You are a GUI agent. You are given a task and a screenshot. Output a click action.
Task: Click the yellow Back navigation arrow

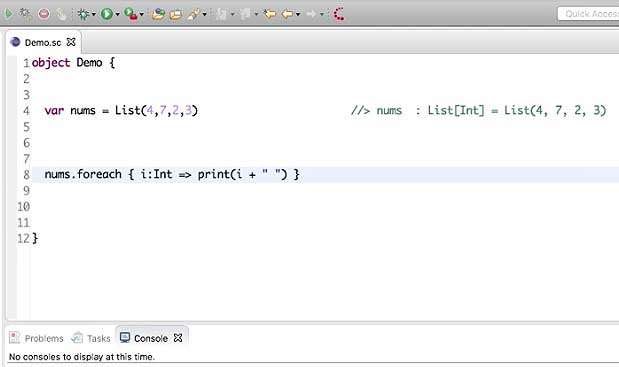287,14
